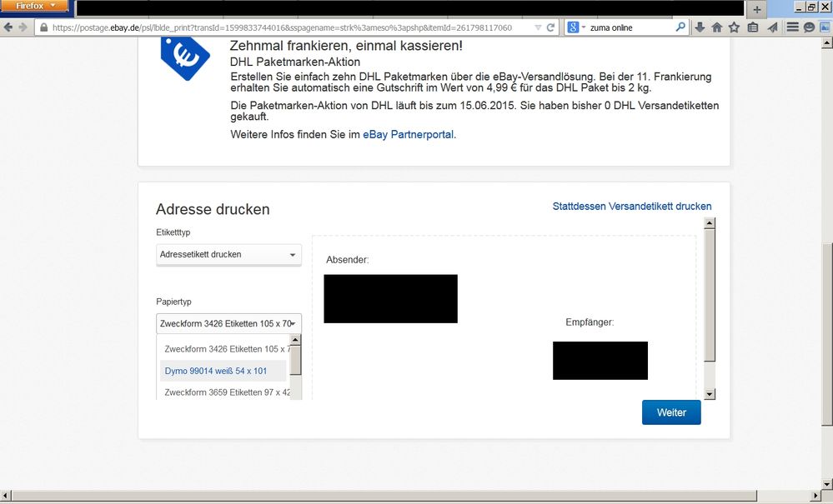
Task: Click the chat smiley icon in toolbar
Action: pyautogui.click(x=809, y=27)
